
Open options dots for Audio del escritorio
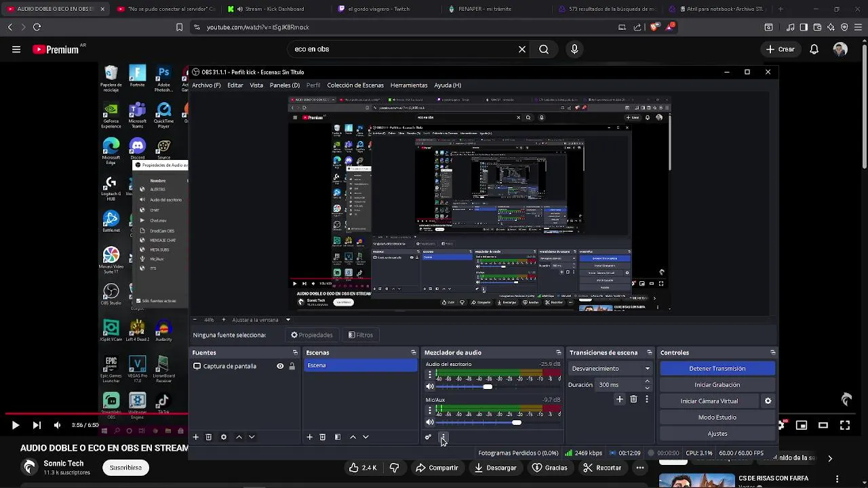coord(429,374)
